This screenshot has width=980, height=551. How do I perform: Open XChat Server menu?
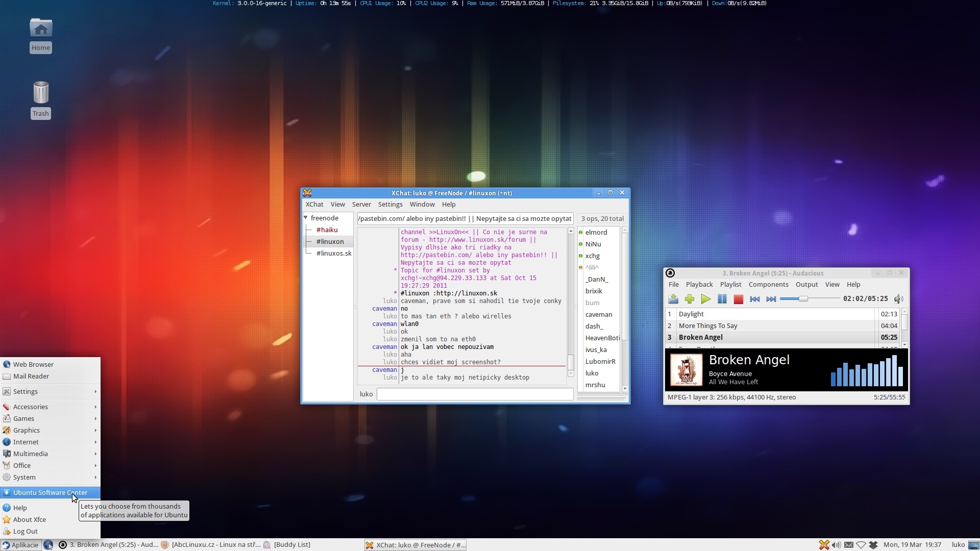click(361, 205)
